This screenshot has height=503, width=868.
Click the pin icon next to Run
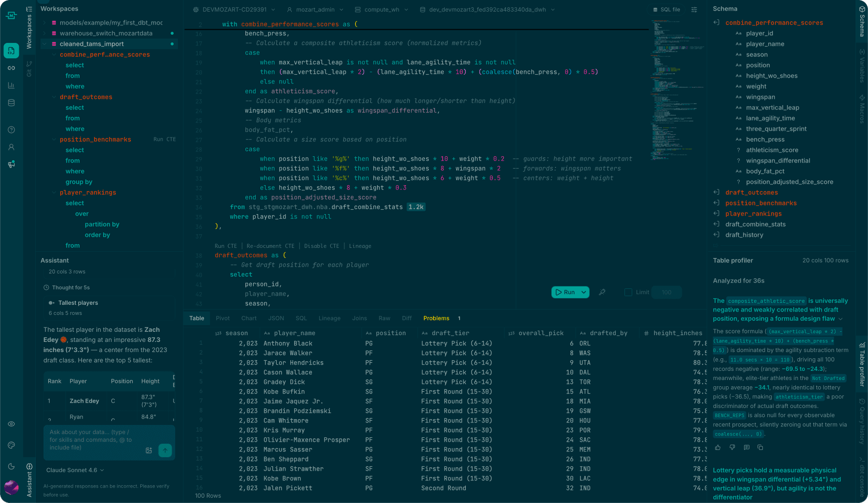602,292
